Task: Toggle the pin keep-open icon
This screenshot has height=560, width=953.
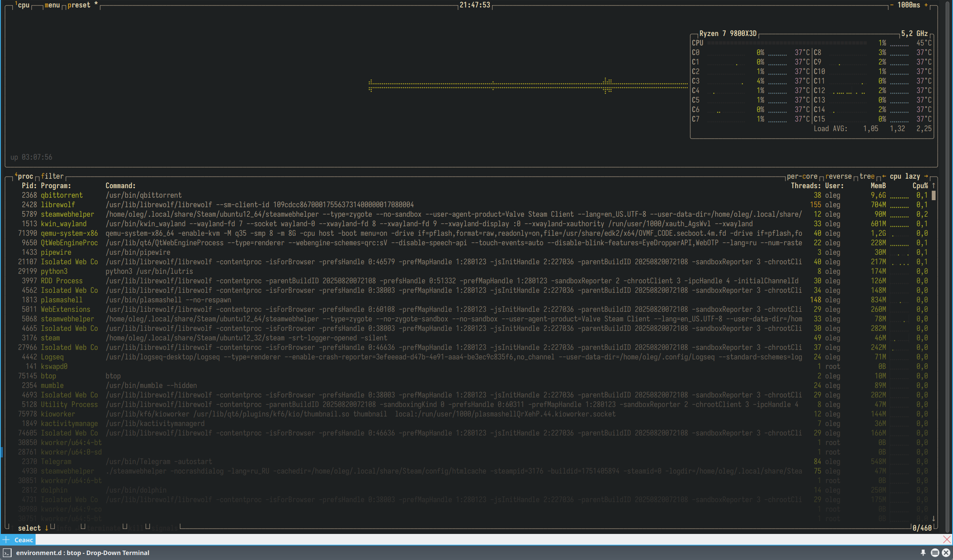Action: [923, 553]
